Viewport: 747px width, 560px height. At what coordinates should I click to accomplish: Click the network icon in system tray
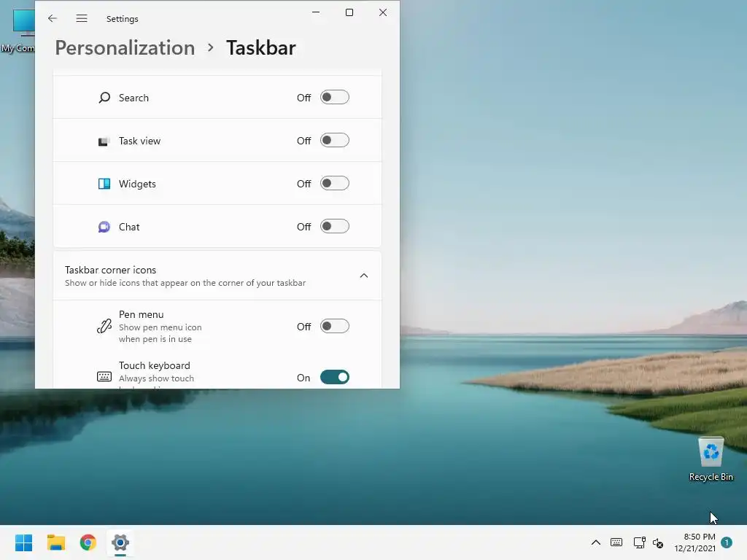coord(639,542)
